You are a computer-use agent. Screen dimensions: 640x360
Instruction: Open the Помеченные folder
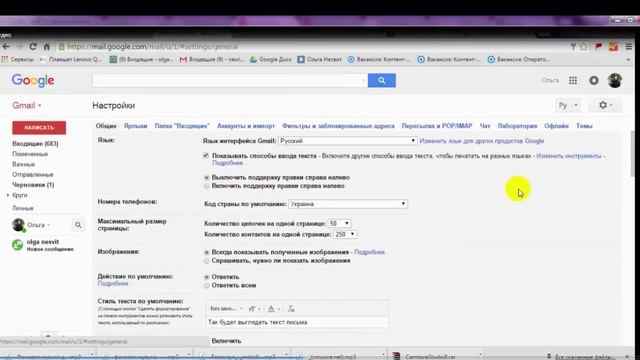click(x=30, y=154)
